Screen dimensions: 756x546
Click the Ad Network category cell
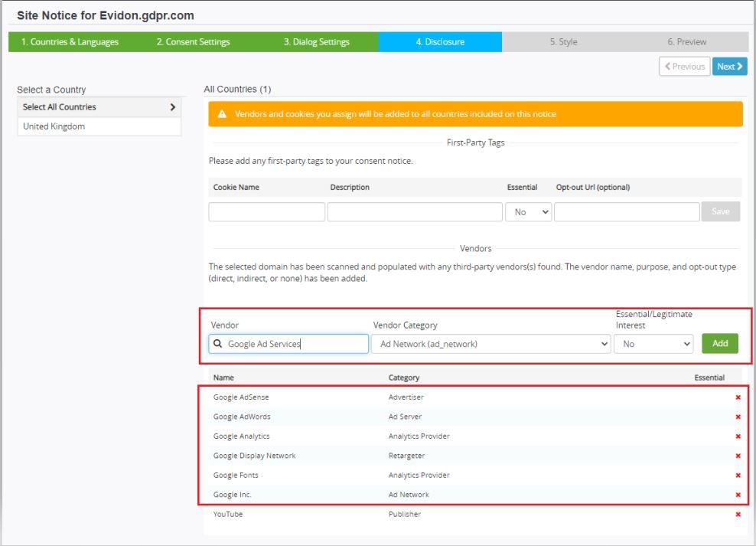coord(409,495)
